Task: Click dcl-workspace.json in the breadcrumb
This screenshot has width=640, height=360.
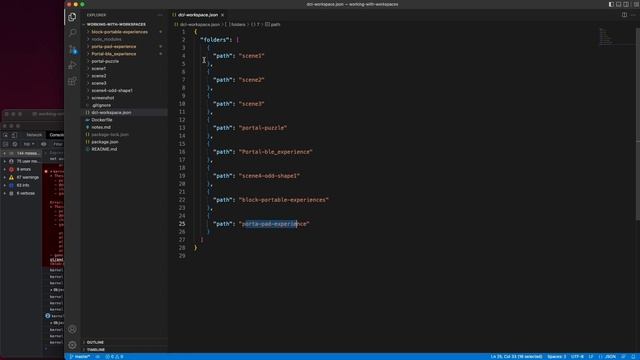Action: pos(200,24)
